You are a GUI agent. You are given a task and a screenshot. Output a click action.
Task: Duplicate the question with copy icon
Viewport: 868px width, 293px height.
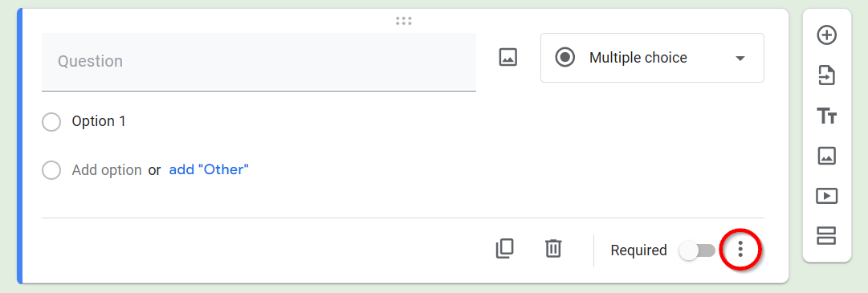[503, 249]
